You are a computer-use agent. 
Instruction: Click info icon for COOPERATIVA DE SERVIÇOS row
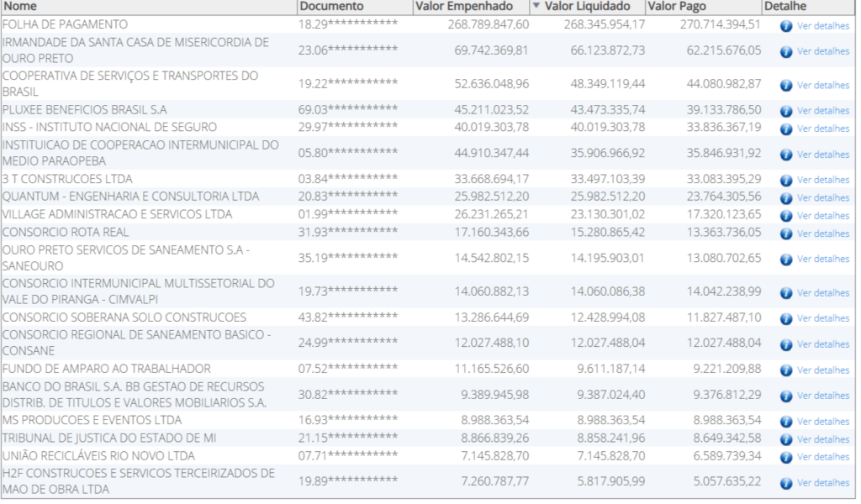pyautogui.click(x=786, y=86)
